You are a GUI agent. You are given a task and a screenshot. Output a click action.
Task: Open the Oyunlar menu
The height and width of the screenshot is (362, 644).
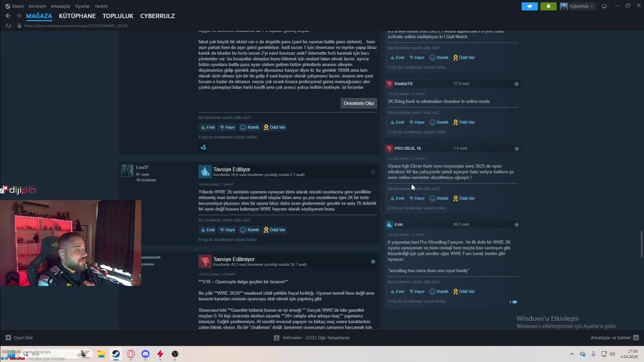pos(83,6)
